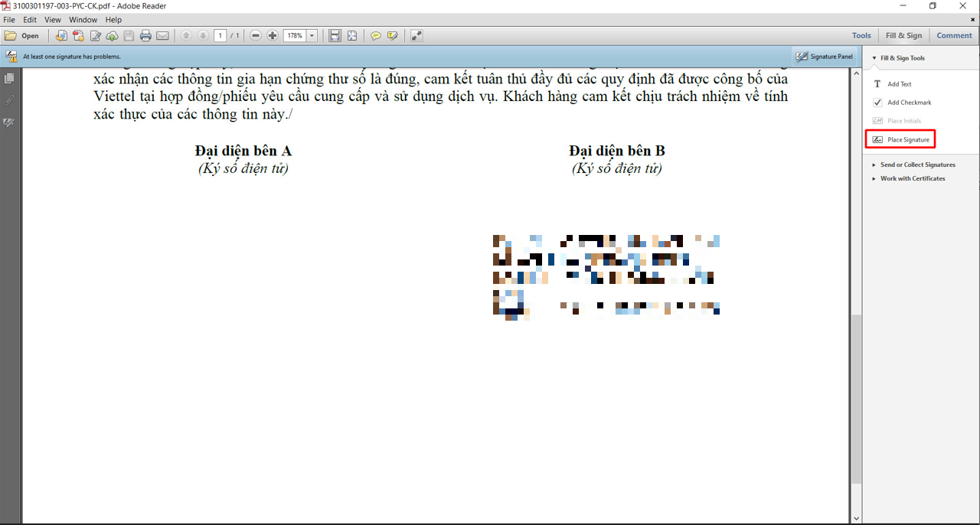
Task: Click the Print icon in toolbar
Action: point(145,36)
